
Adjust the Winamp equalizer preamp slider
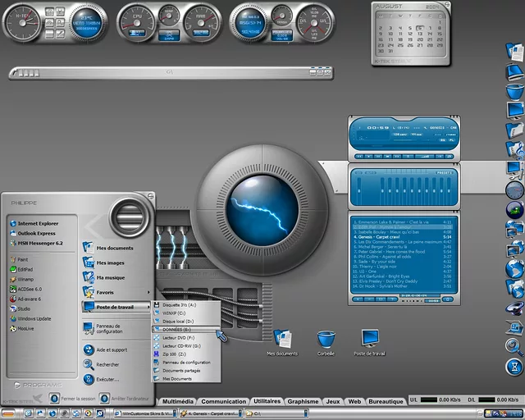(x=359, y=189)
